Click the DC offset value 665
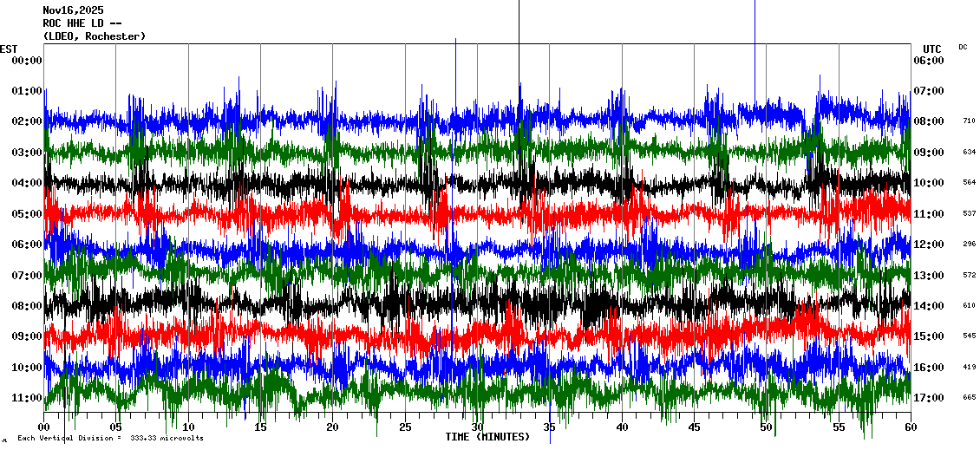Image resolution: width=980 pixels, height=450 pixels. point(969,398)
